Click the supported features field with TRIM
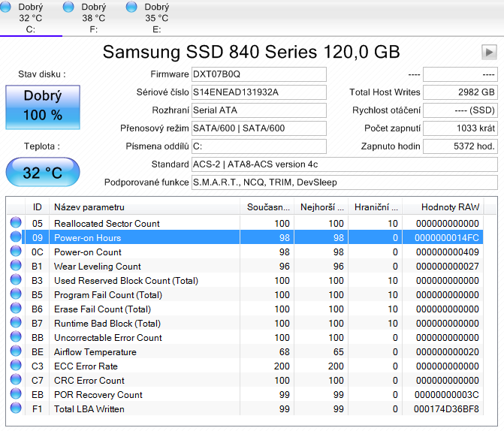This screenshot has width=504, height=431. 345,182
